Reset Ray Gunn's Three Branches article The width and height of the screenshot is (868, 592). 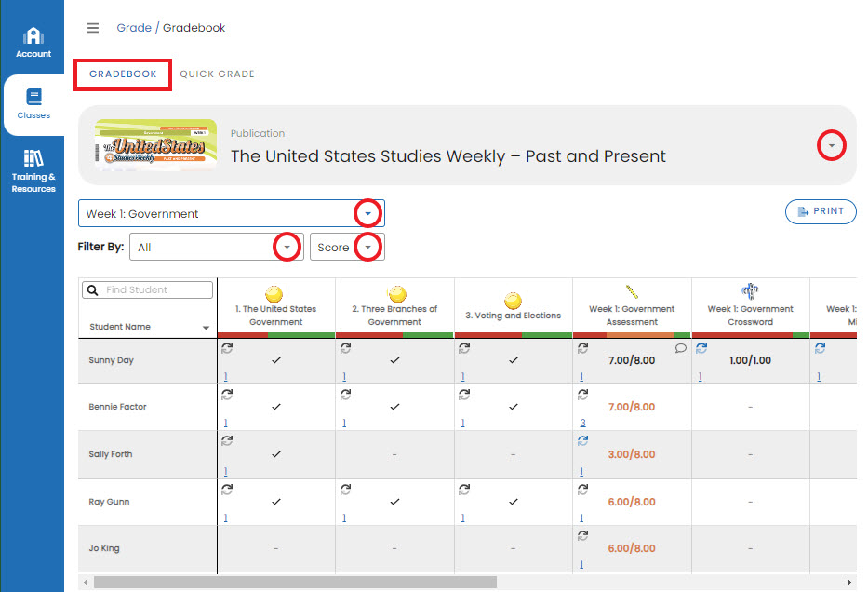(x=345, y=490)
